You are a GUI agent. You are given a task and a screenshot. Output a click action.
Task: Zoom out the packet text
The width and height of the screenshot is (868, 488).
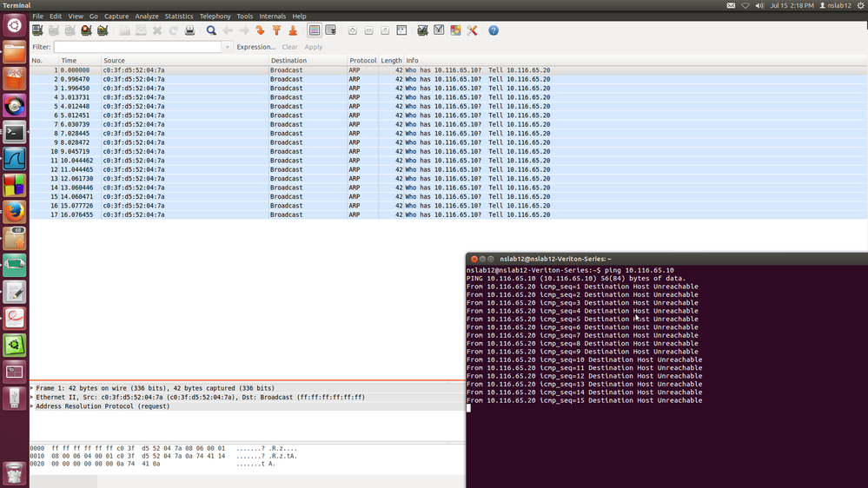pos(368,30)
